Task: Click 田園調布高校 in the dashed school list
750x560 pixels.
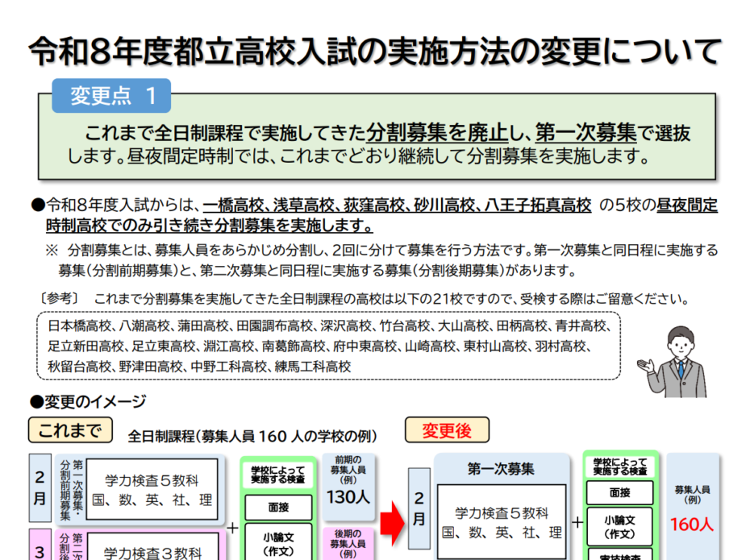Action: point(274,326)
